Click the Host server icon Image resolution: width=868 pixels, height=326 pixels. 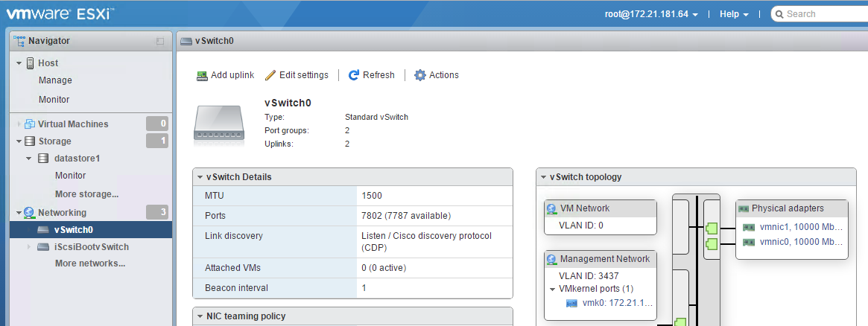click(31, 63)
